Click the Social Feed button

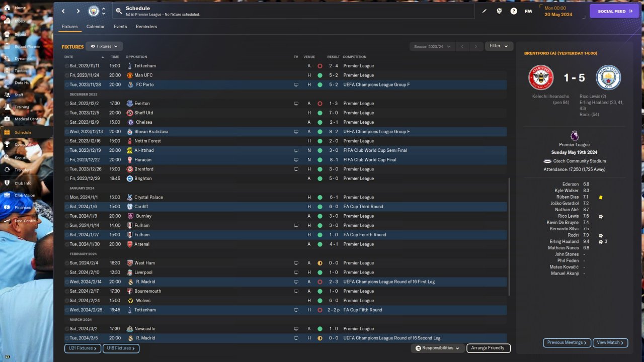click(614, 11)
